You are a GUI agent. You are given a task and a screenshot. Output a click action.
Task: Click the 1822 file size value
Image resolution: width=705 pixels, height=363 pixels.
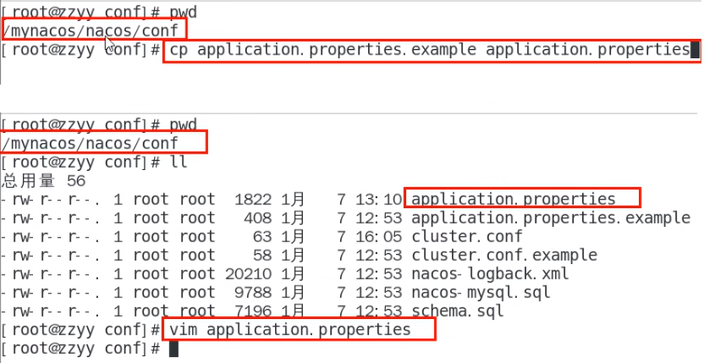tap(253, 199)
